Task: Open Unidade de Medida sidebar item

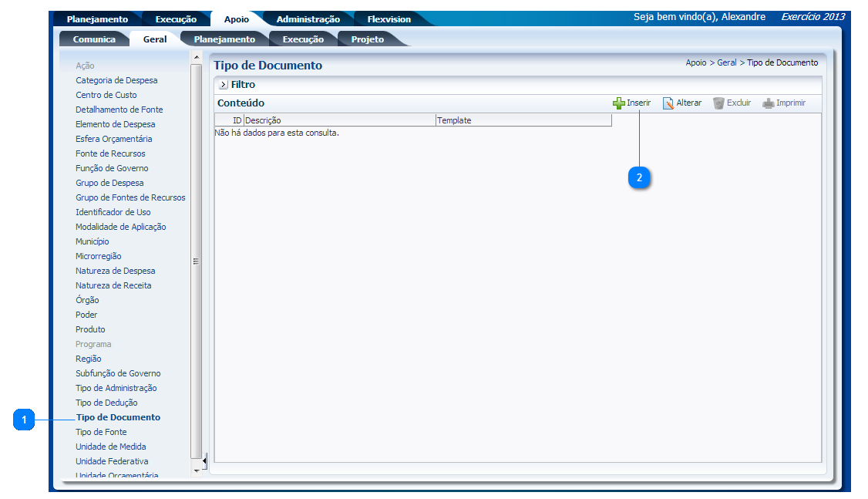Action: [x=110, y=447]
